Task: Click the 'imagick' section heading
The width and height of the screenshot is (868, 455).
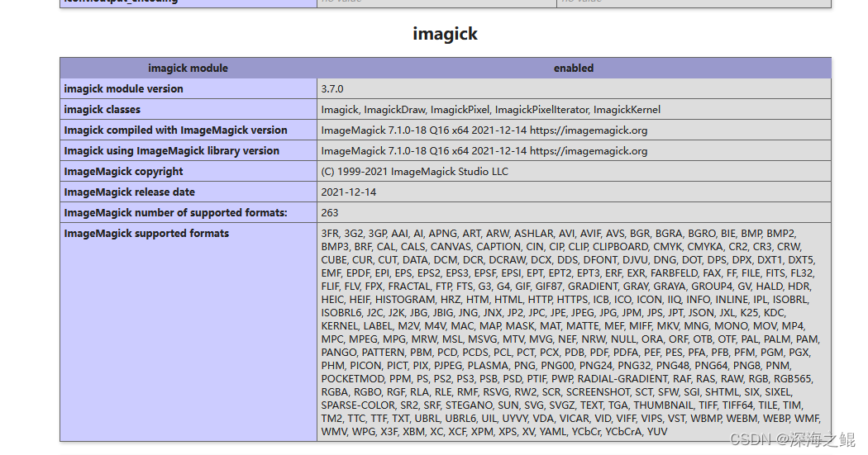Action: point(445,34)
